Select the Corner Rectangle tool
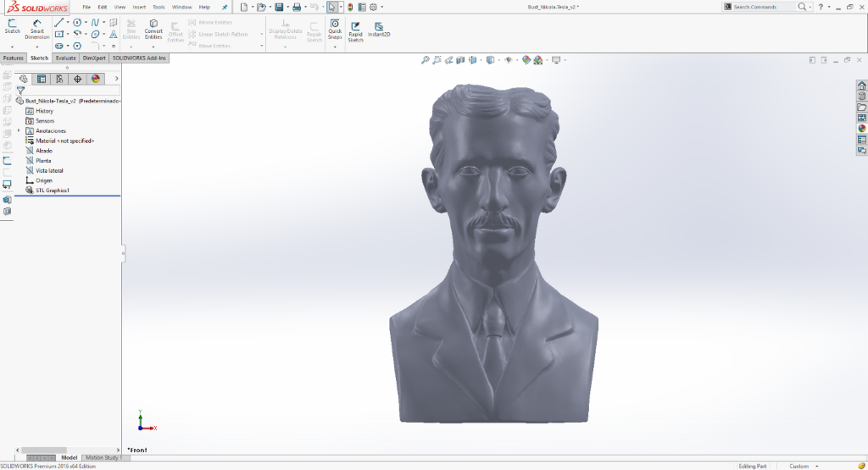Viewport: 868px width, 470px height. [x=58, y=34]
